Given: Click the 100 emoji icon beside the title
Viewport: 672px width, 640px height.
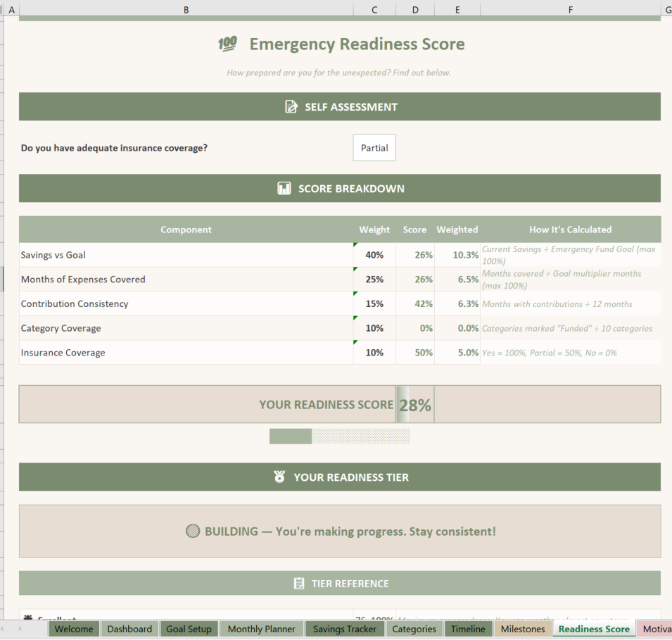Looking at the screenshot, I should 227,44.
